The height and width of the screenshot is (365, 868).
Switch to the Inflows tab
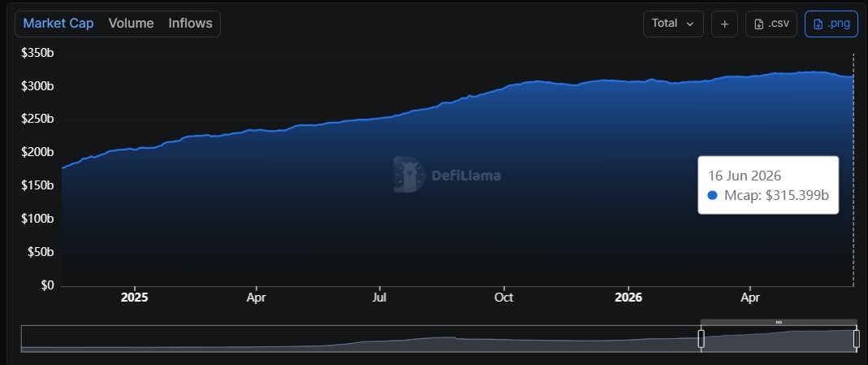191,24
